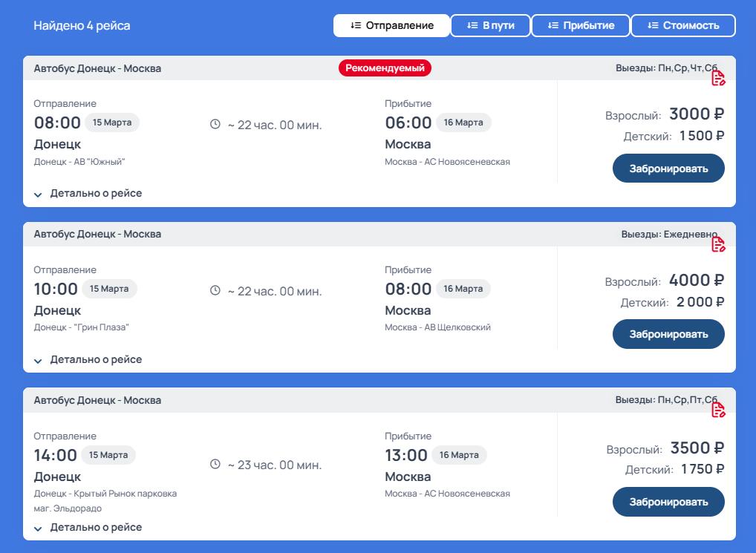Sort results by Отправление
Screen dimensions: 756x553
point(392,25)
